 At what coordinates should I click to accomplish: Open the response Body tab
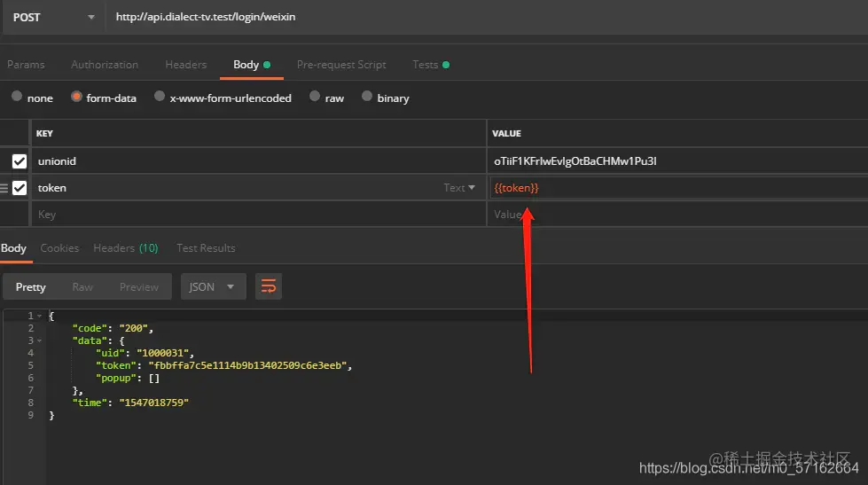(x=14, y=248)
